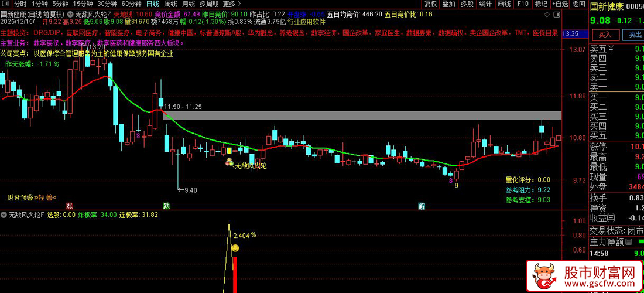Viewport: 644px width, 293px height.
Task: Open the 多周期 multi-period view
Action: coord(208,4)
